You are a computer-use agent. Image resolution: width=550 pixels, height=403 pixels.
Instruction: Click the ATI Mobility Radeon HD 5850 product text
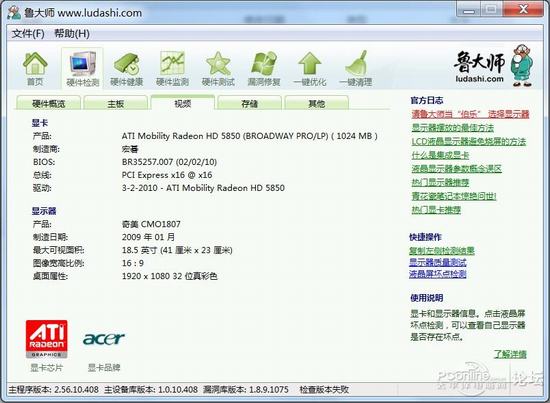[x=249, y=136]
